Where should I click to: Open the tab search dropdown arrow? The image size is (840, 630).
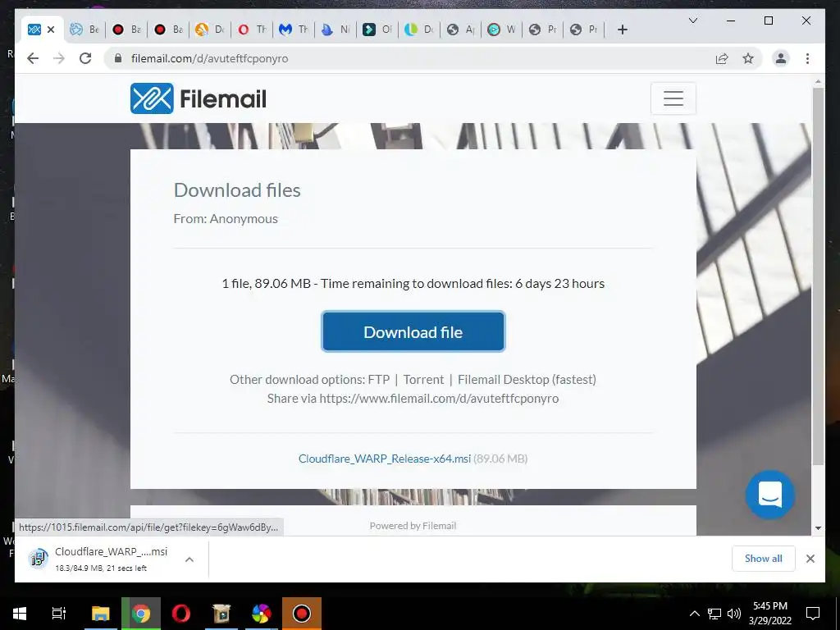[x=692, y=21]
